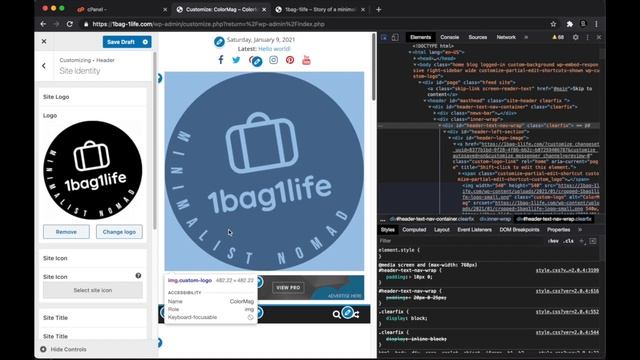Click the YouTube icon in the preview header
The image size is (640, 360).
click(306, 60)
